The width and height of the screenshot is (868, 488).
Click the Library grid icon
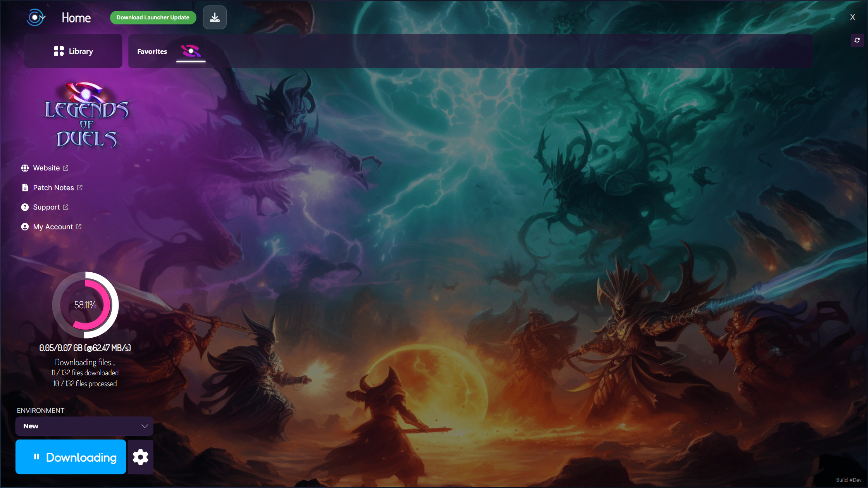(59, 51)
